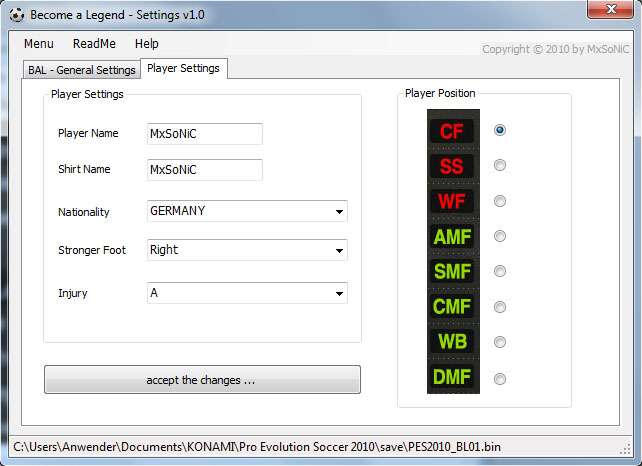
Task: Click the red SS position badge
Action: (452, 166)
